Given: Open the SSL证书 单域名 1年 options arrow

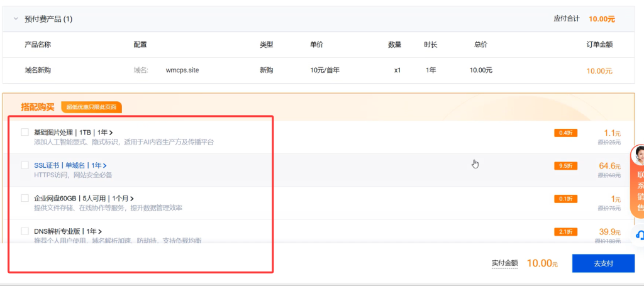Looking at the screenshot, I should click(x=104, y=165).
